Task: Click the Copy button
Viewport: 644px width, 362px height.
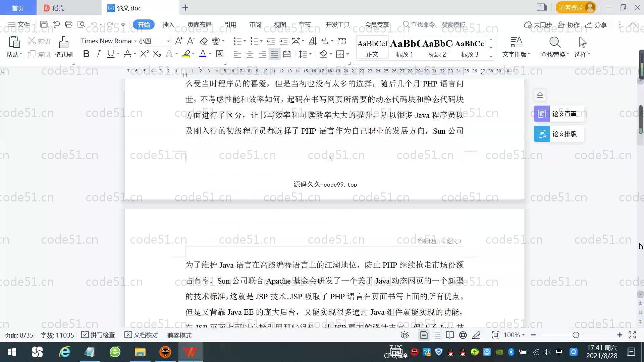Action: 39,54
